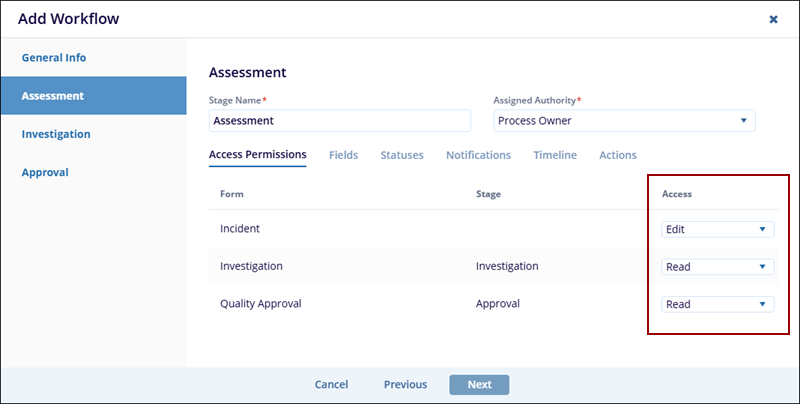
Task: Click the Next button
Action: (479, 384)
